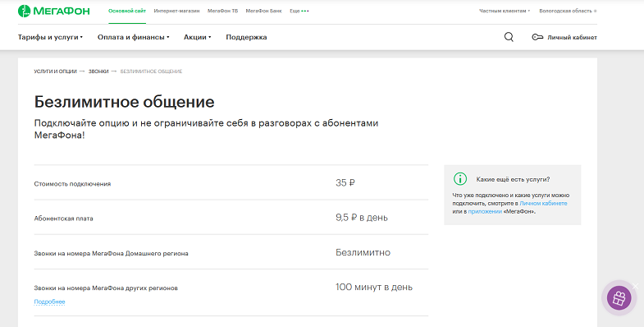Expand the Оплата и финансы menu
Viewport: 644px width, 327px height.
pos(134,37)
